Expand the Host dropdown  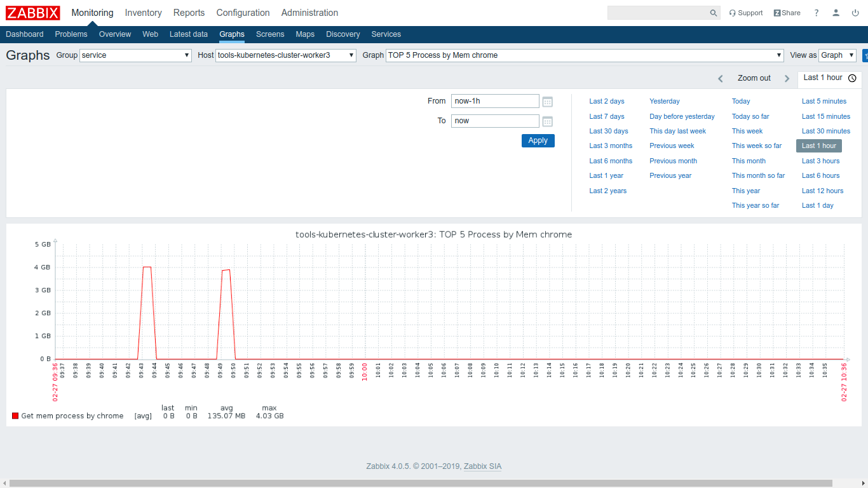[286, 55]
